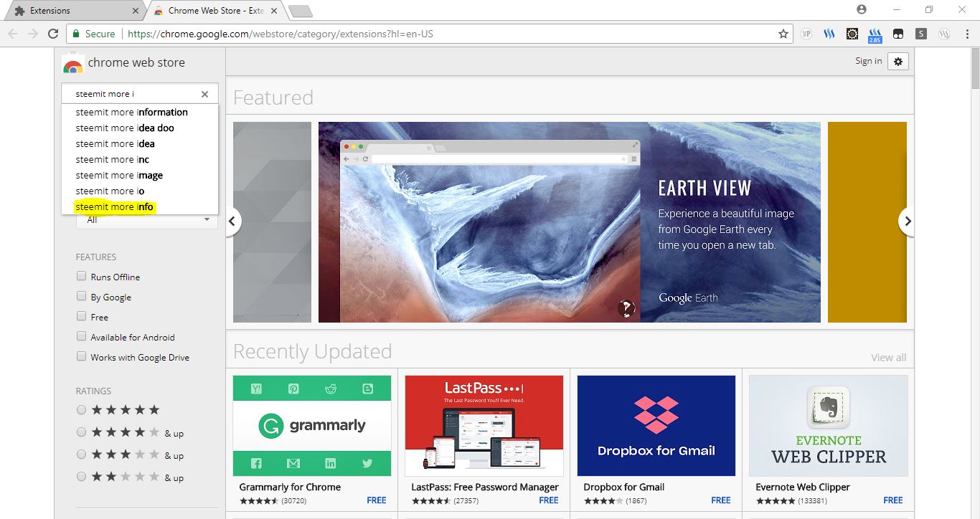Click the Google Earth logo text

click(688, 298)
